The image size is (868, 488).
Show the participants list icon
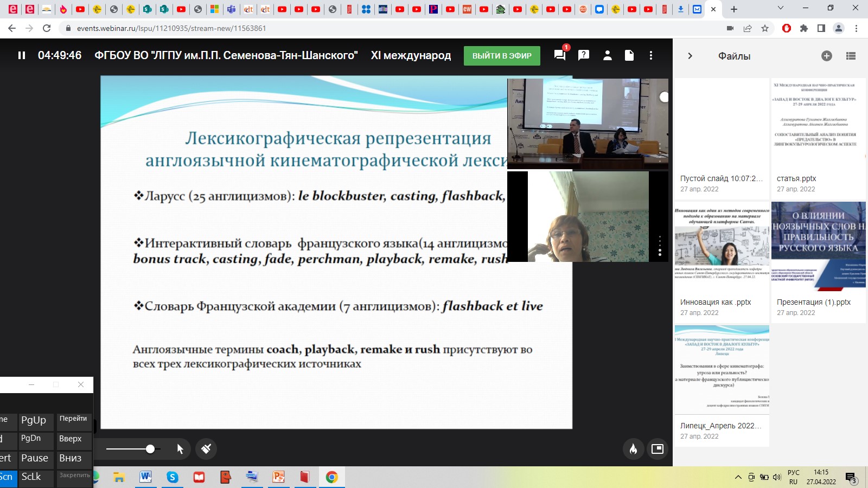coord(608,55)
